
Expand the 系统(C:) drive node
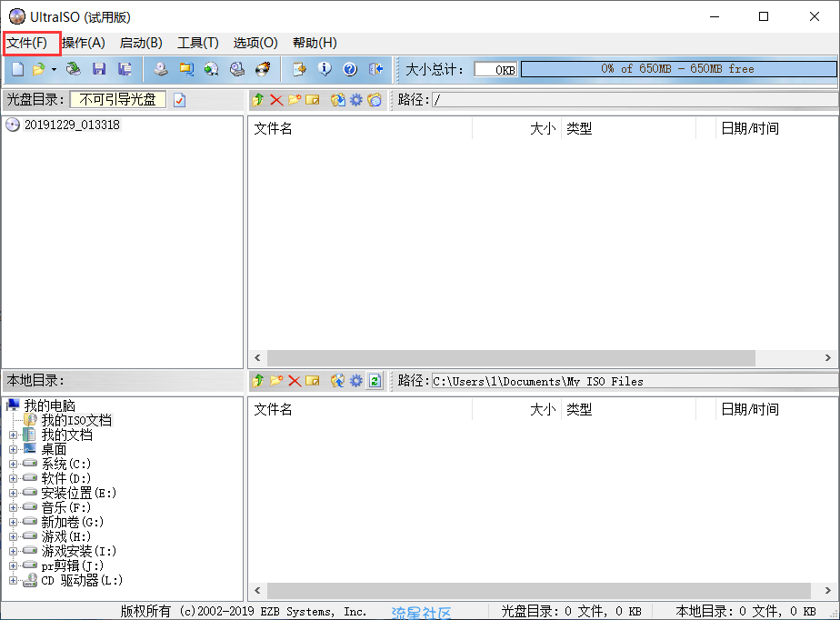point(14,464)
